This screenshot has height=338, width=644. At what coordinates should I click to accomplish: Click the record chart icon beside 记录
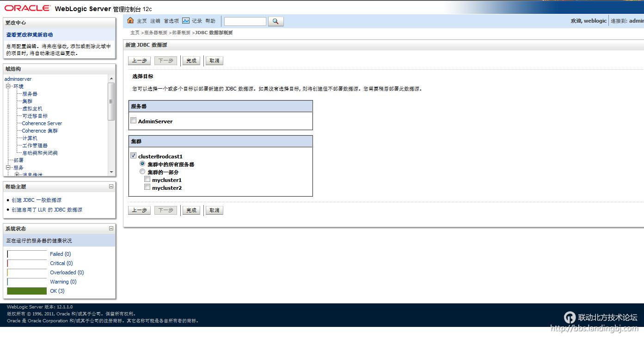[x=186, y=21]
